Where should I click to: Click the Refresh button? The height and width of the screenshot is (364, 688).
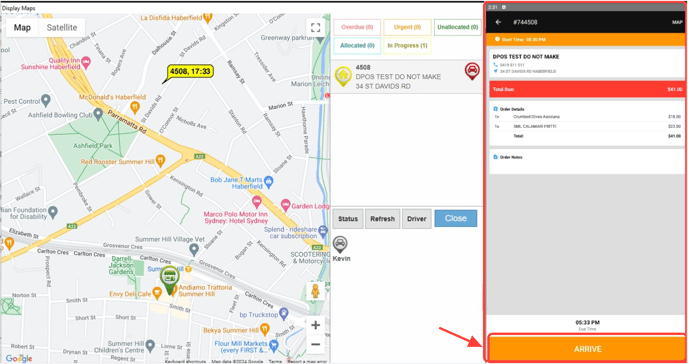pyautogui.click(x=383, y=219)
